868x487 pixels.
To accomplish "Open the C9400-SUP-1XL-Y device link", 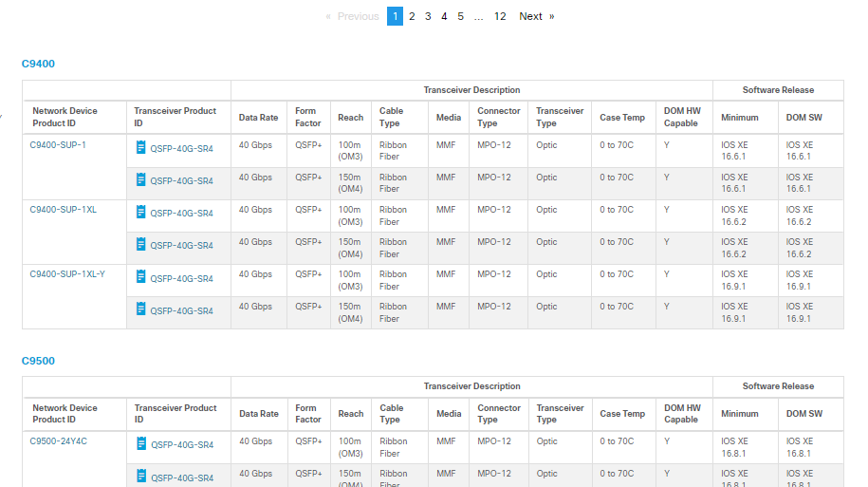I will [x=67, y=274].
